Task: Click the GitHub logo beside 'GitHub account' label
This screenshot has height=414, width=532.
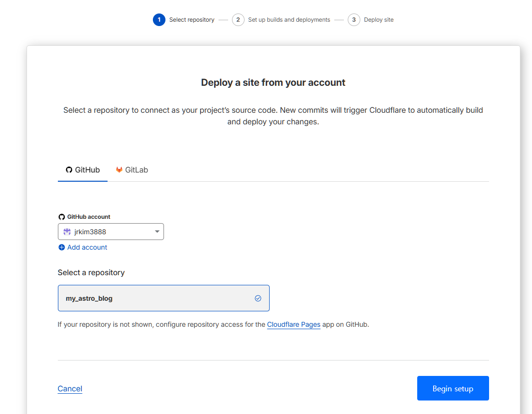Action: [x=61, y=217]
